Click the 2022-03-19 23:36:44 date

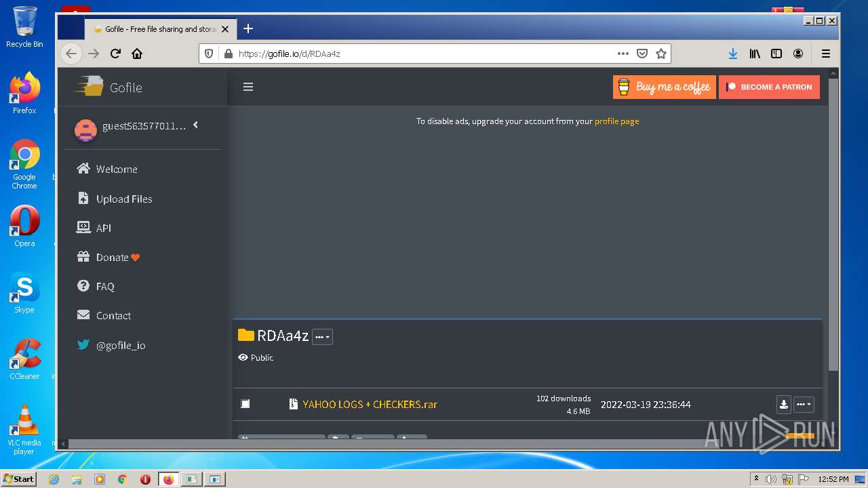pos(646,405)
